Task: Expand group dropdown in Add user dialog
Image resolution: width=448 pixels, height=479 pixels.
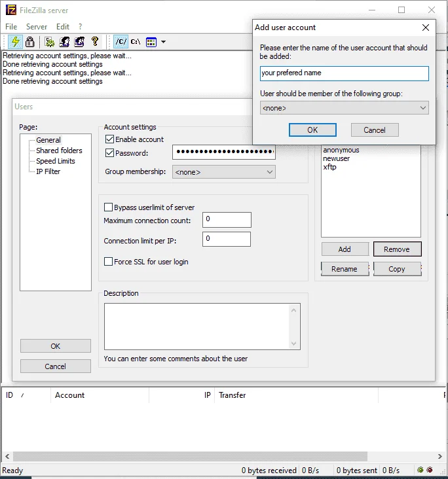Action: point(345,108)
